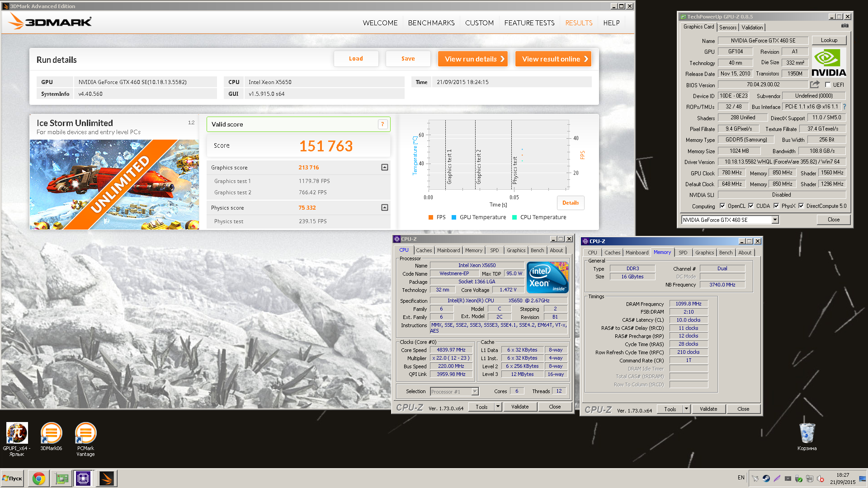Switch to the Sensors tab in GPU-Z
The image size is (868, 488).
[728, 28]
